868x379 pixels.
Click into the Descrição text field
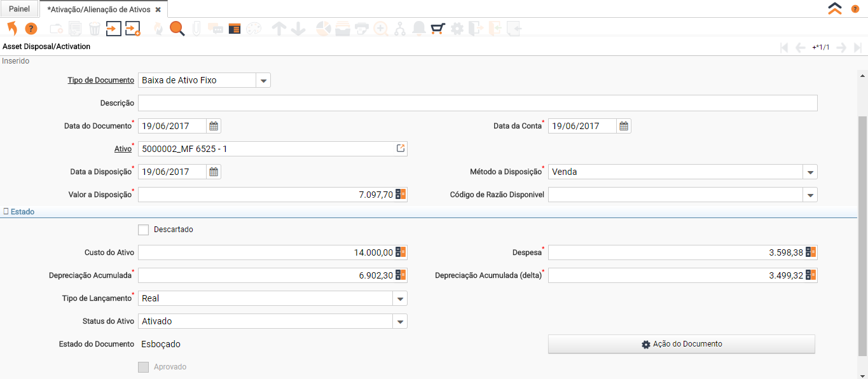[x=477, y=103]
